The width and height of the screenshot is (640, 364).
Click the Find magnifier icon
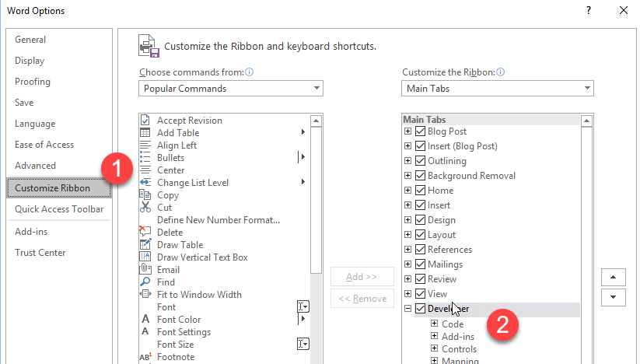pyautogui.click(x=145, y=282)
